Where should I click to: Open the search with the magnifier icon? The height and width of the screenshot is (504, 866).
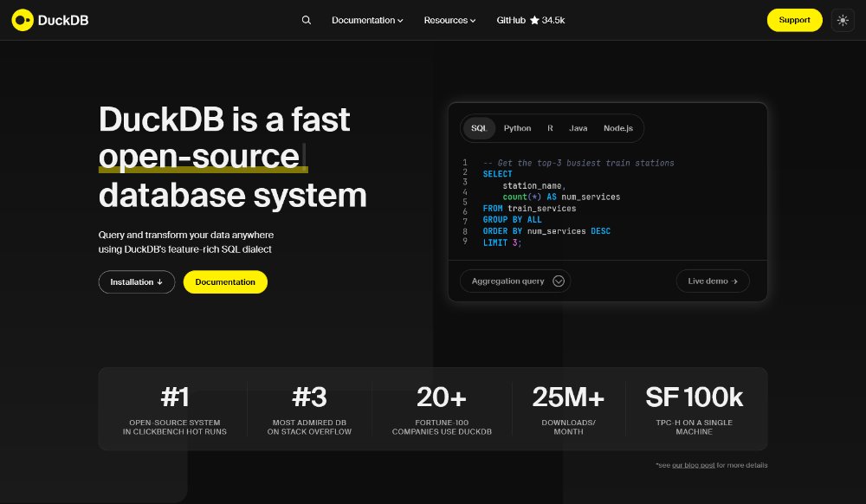(x=306, y=19)
